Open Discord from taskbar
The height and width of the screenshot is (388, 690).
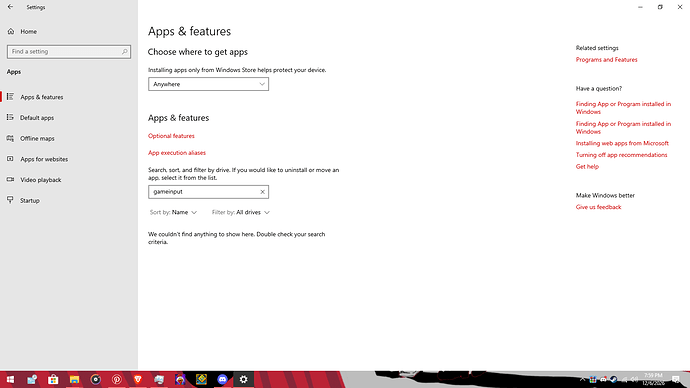point(222,379)
